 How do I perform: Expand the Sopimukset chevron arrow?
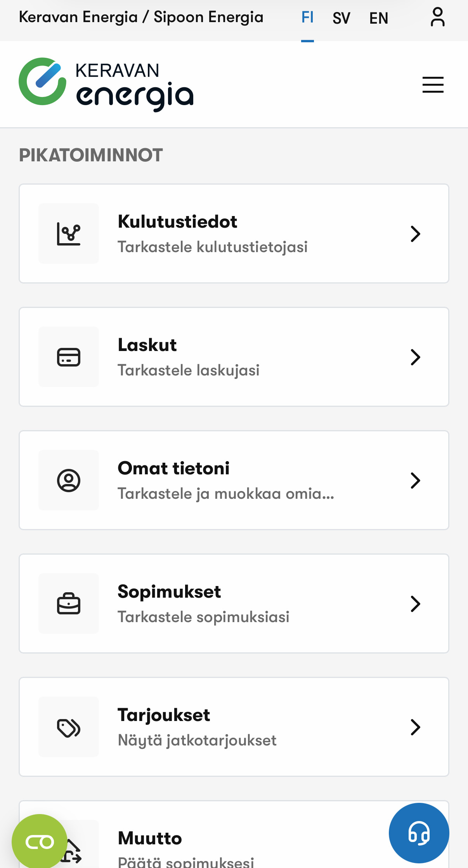coord(415,604)
